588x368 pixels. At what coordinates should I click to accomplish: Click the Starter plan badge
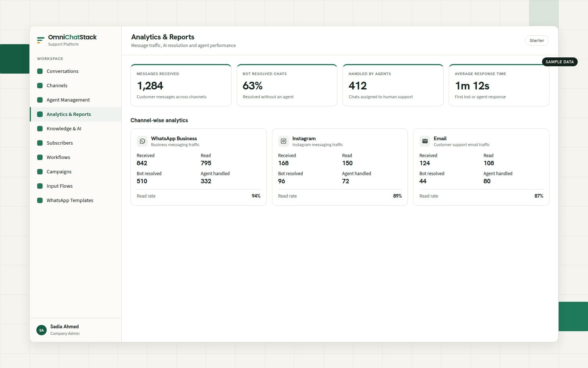[537, 40]
